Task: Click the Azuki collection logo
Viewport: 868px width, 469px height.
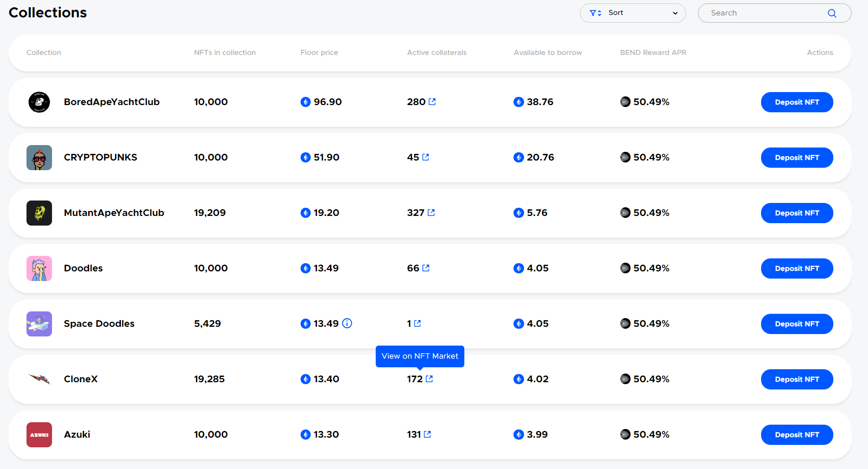Action: 39,435
